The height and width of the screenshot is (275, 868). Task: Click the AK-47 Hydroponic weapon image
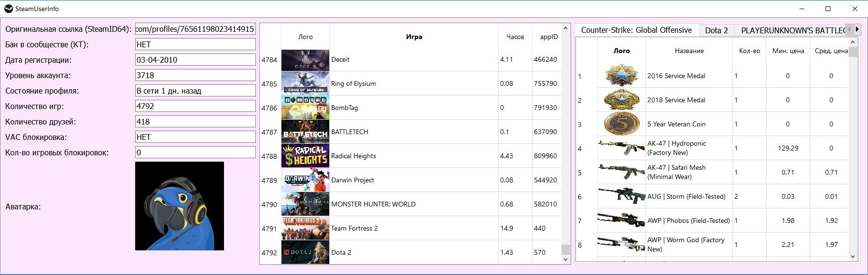[622, 148]
